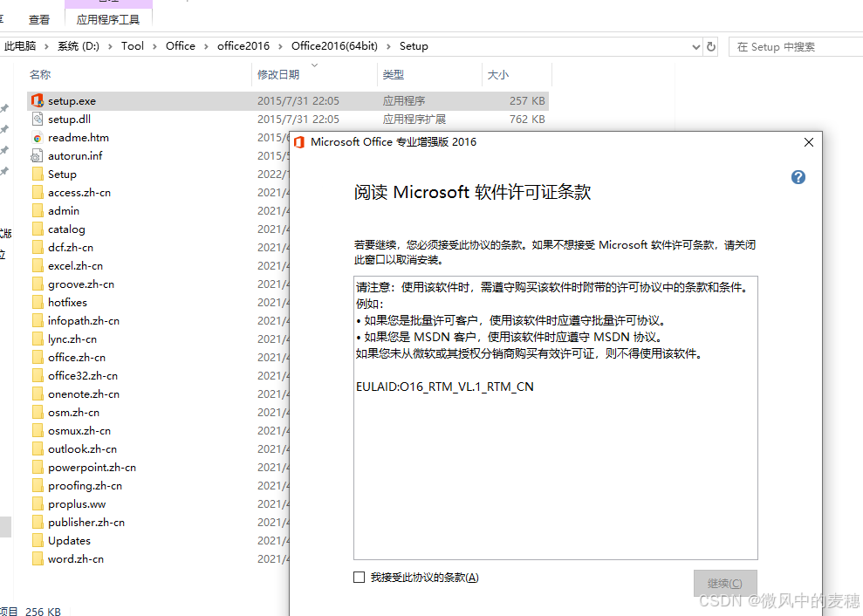The image size is (863, 616).
Task: Select the outlook.zh-cn folder icon
Action: click(x=38, y=448)
